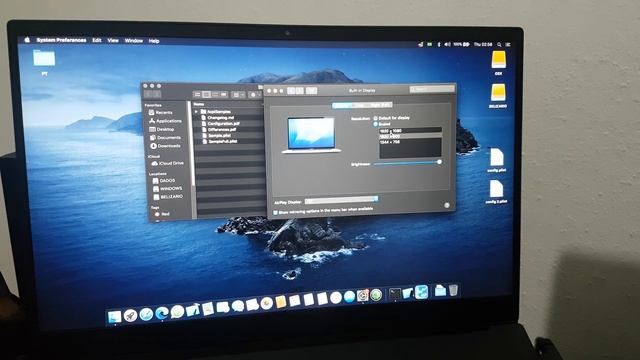
Task: Open Notification Center from the menu bar
Action: pos(508,44)
